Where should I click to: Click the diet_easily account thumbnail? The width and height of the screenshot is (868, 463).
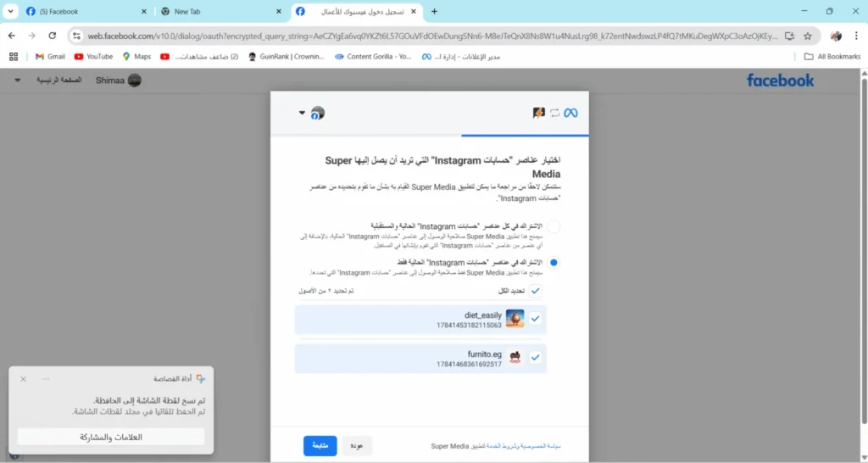click(x=515, y=319)
